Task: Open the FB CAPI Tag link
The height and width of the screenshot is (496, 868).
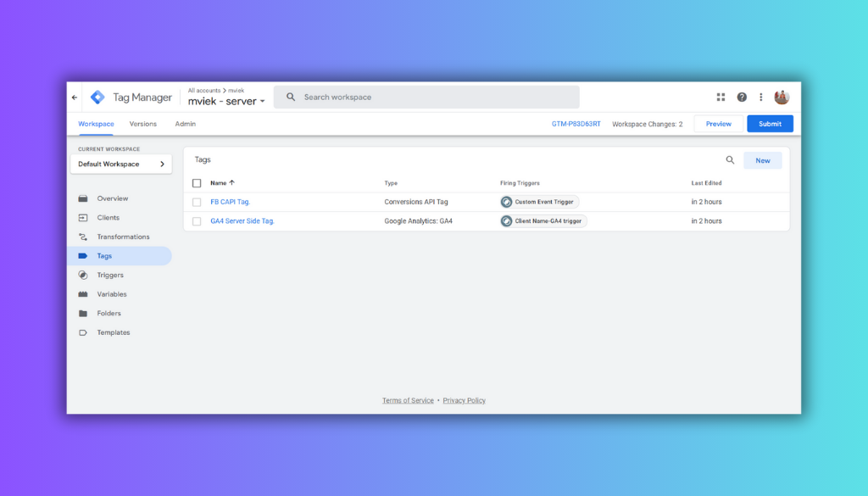Action: click(x=231, y=202)
